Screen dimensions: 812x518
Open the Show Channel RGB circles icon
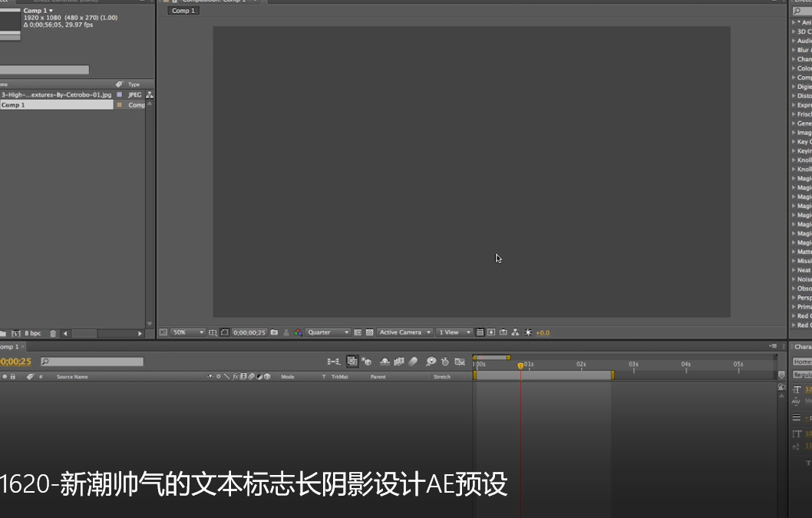coord(298,332)
